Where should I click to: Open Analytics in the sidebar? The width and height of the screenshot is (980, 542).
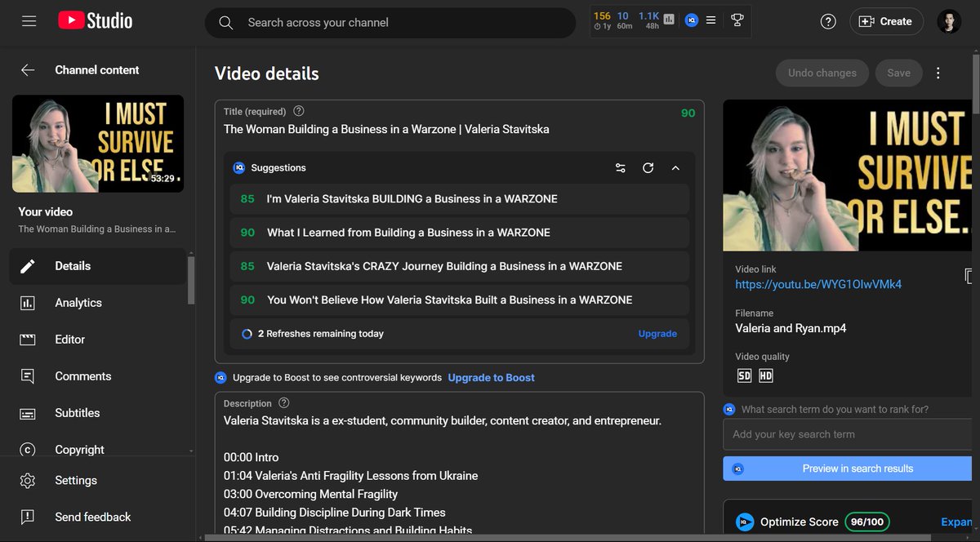(97, 303)
